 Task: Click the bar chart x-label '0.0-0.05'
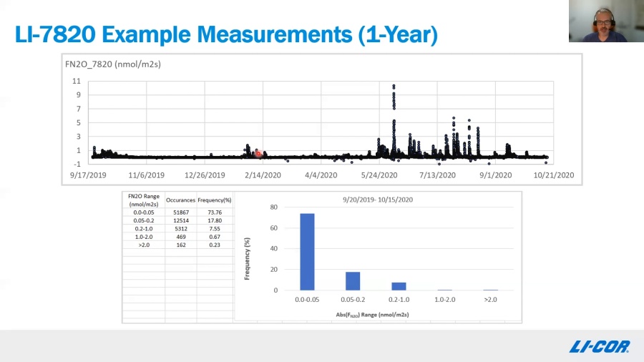[307, 300]
